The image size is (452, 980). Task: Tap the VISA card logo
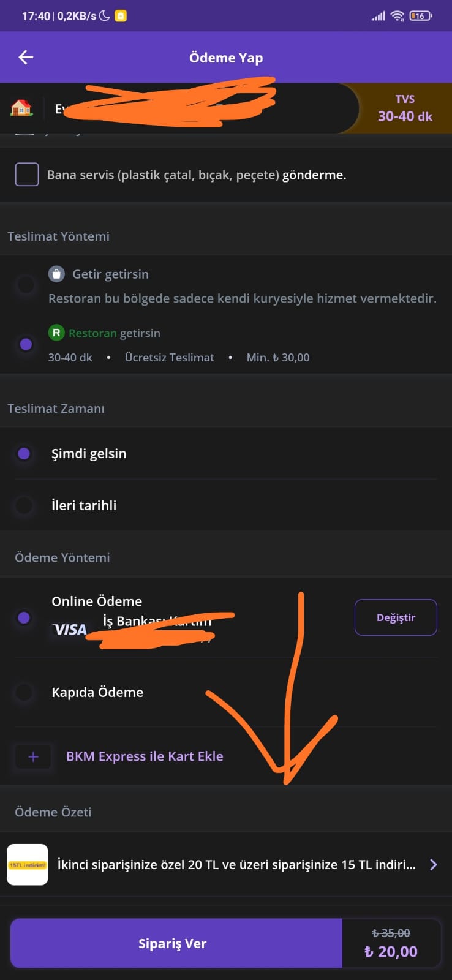(x=70, y=630)
